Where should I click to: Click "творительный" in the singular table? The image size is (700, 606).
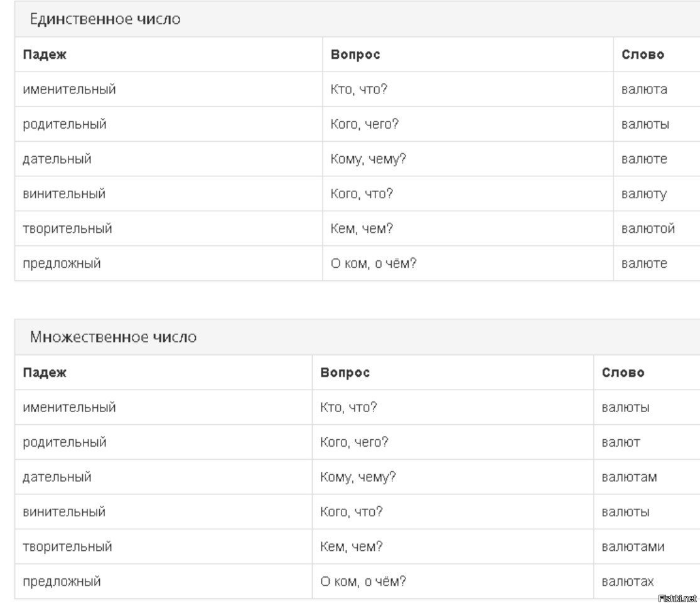pos(67,229)
